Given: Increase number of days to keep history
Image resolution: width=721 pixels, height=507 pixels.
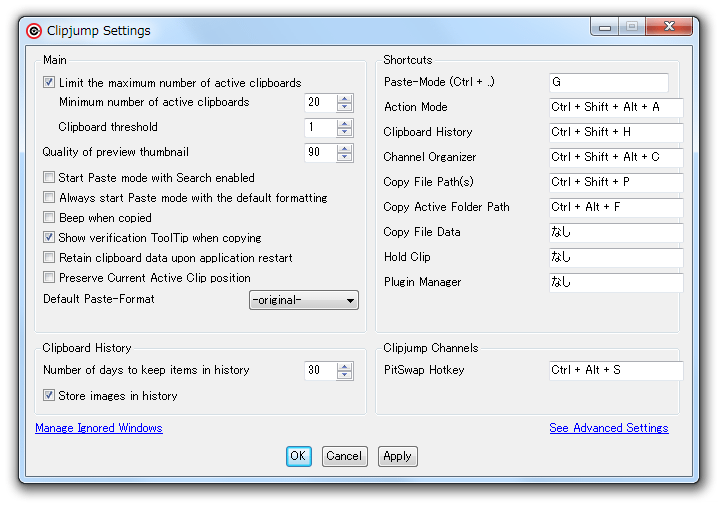Looking at the screenshot, I should (x=344, y=366).
